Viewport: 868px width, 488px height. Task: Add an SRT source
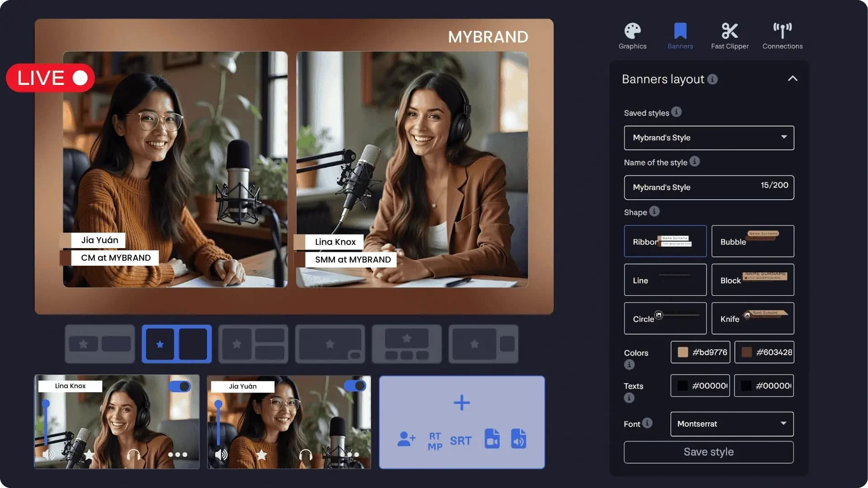click(x=460, y=441)
